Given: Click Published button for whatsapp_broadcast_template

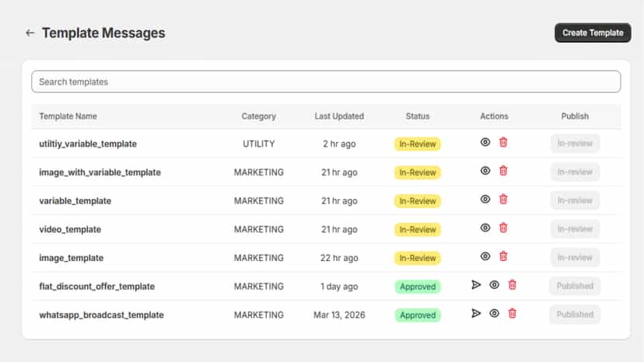Looking at the screenshot, I should point(575,315).
